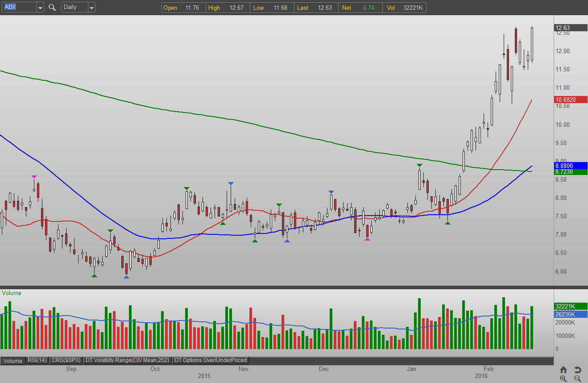Open the Daily timeframe dropdown arrow
The width and height of the screenshot is (588, 383).
[x=91, y=7]
